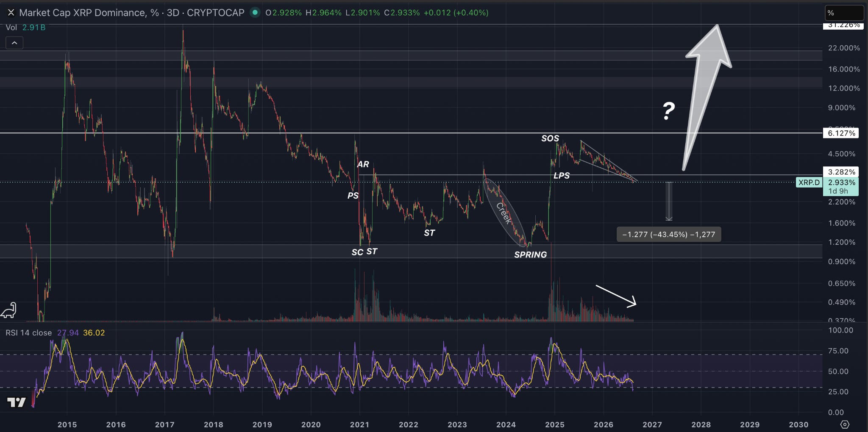Select the SPRING text annotation
This screenshot has height=432, width=868.
tap(531, 255)
